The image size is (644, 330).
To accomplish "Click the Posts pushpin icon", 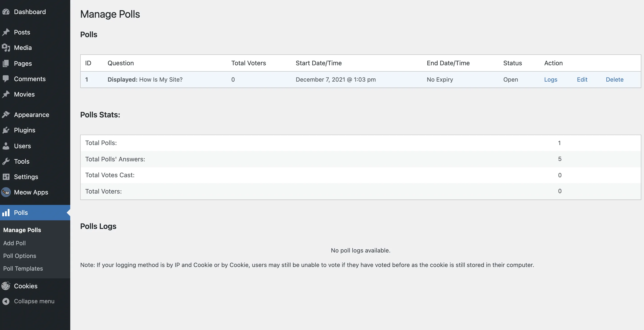I will (6, 32).
